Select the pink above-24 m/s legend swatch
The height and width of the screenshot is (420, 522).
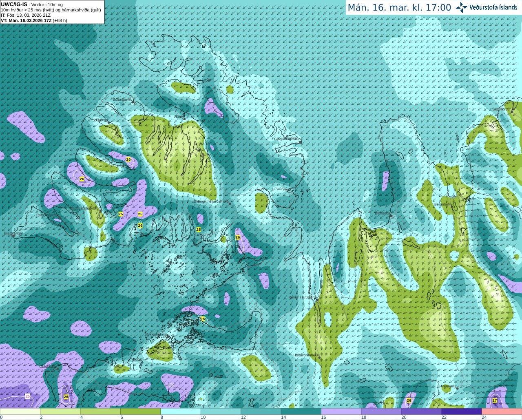pyautogui.click(x=502, y=411)
